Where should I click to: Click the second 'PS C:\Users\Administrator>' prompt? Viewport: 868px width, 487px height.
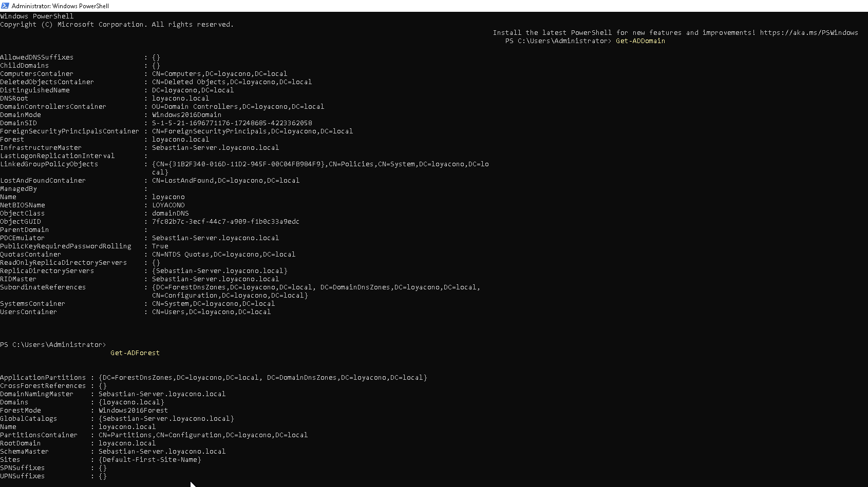pos(53,345)
